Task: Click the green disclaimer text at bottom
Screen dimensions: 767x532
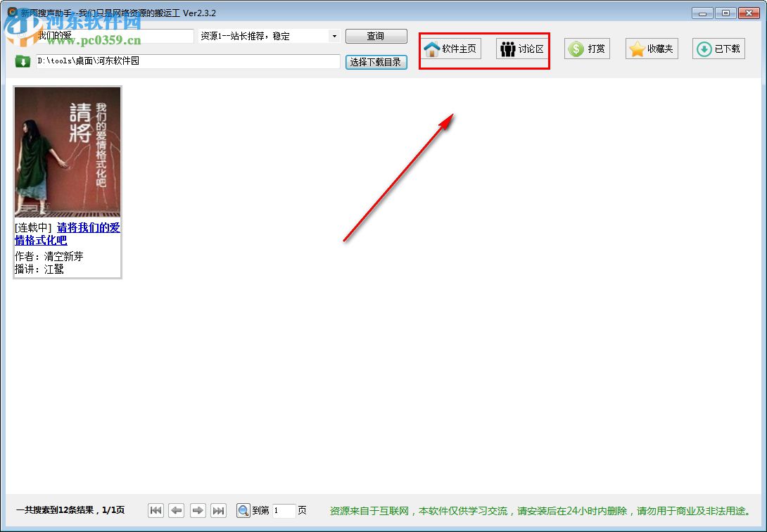Action: click(x=540, y=511)
